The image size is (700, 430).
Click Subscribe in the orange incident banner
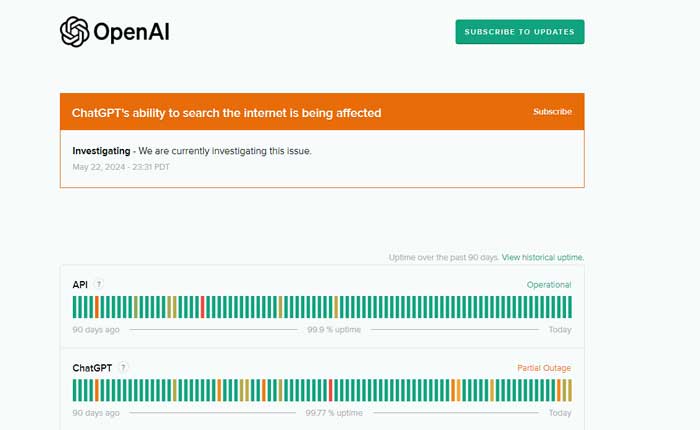coord(552,112)
